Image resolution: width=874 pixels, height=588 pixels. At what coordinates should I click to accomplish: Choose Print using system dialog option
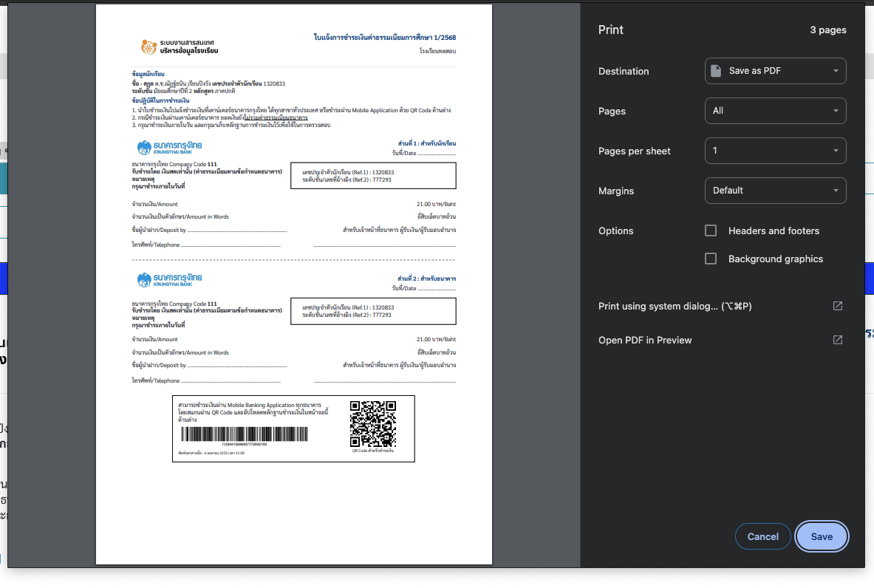(x=675, y=306)
